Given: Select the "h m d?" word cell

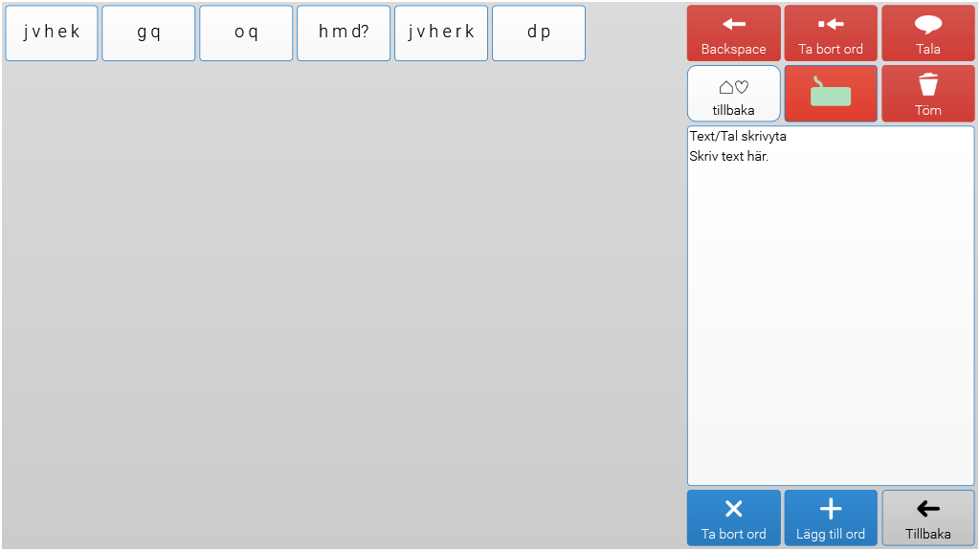Looking at the screenshot, I should (344, 33).
